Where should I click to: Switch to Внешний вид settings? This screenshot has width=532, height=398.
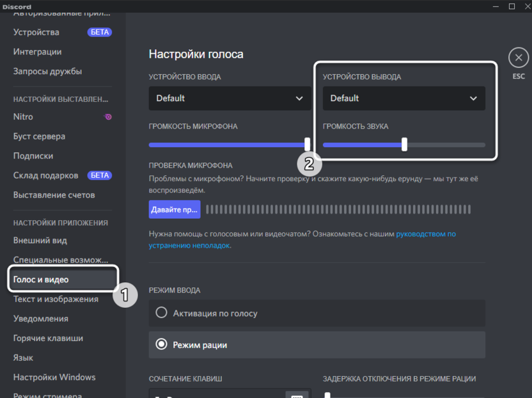[x=40, y=241]
